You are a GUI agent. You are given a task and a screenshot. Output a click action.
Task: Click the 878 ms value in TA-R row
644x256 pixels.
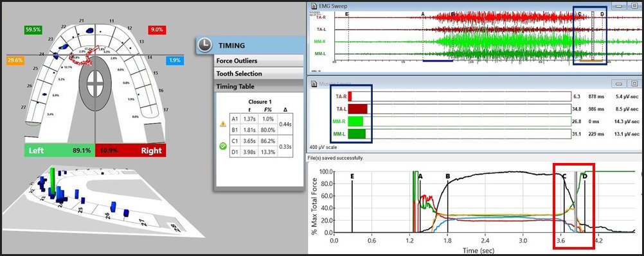click(597, 97)
